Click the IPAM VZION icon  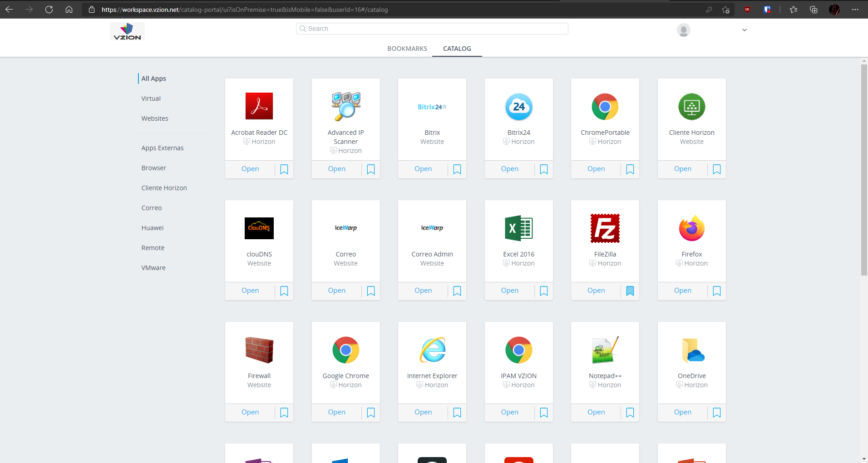click(x=519, y=350)
